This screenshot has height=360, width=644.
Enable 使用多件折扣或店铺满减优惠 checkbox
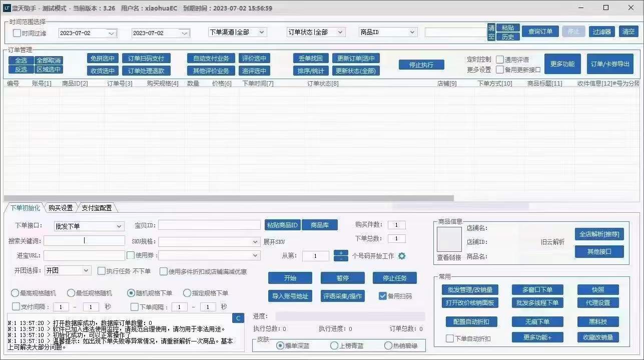163,271
